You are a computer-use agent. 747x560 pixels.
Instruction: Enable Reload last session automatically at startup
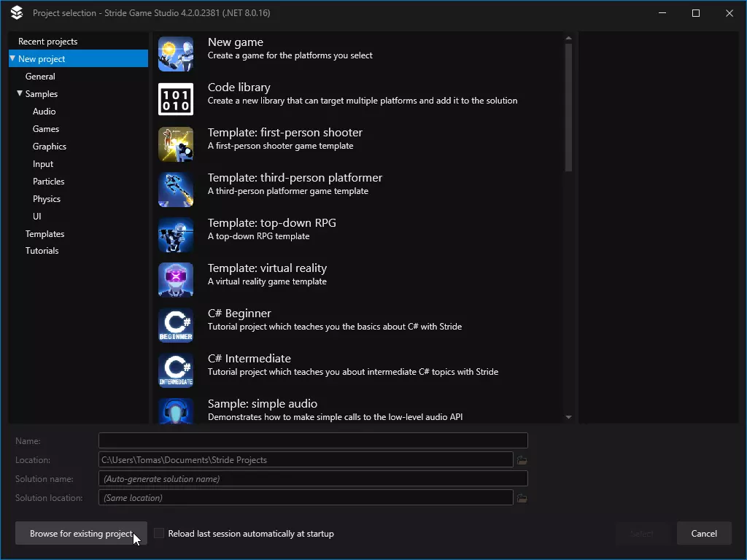click(159, 533)
